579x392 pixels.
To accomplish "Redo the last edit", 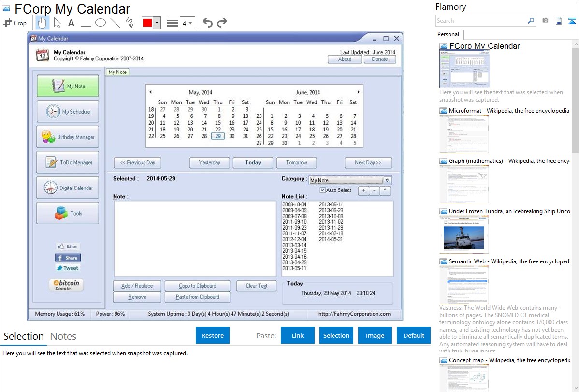I will coord(222,23).
